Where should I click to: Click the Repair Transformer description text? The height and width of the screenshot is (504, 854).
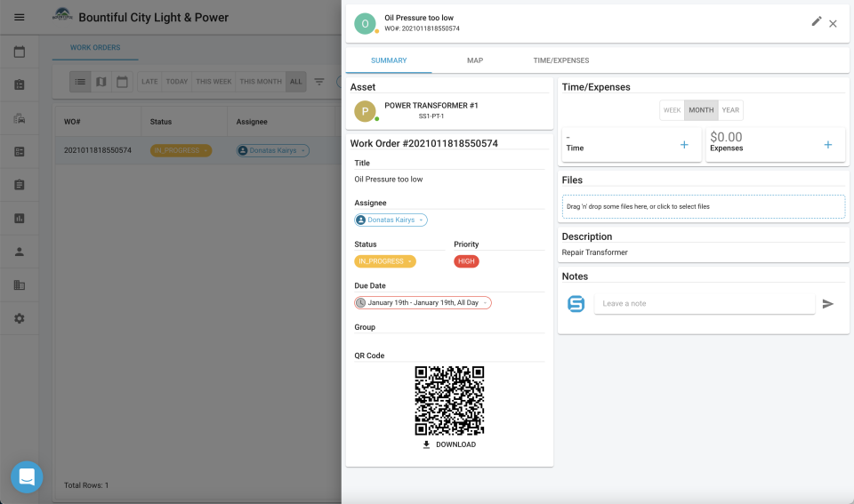(x=595, y=252)
